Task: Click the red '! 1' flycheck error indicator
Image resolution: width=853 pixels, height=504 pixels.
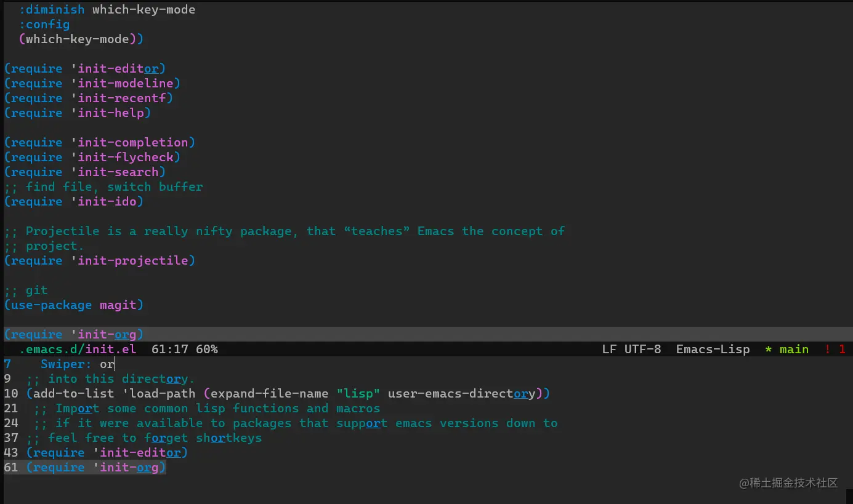Action: click(x=835, y=349)
